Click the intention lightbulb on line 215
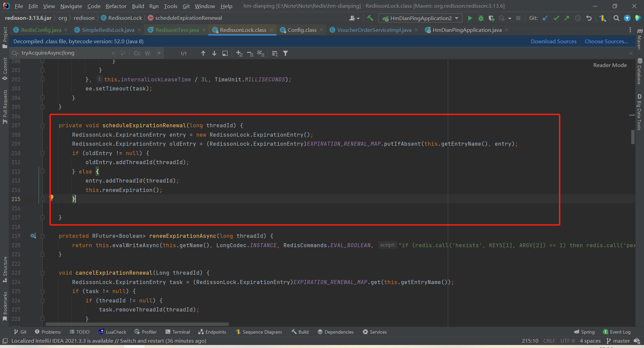 [x=51, y=197]
